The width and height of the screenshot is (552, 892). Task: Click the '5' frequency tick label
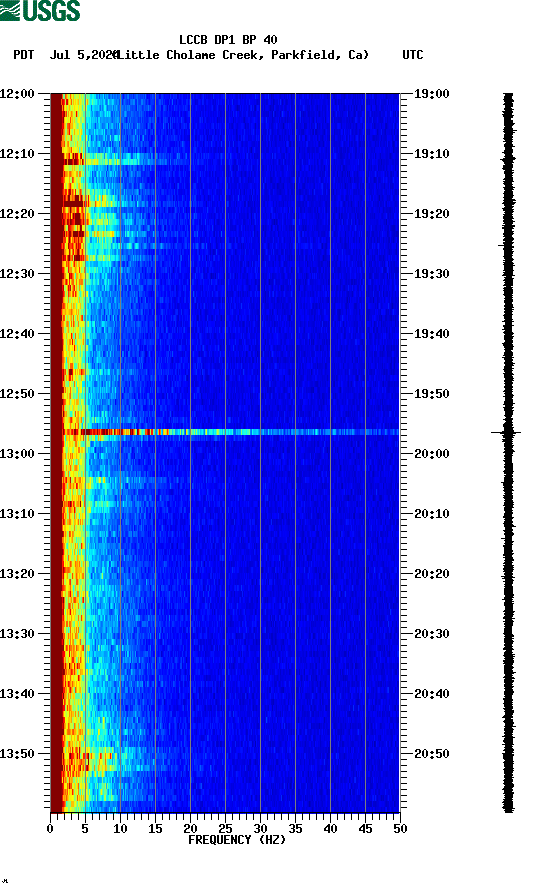click(85, 829)
